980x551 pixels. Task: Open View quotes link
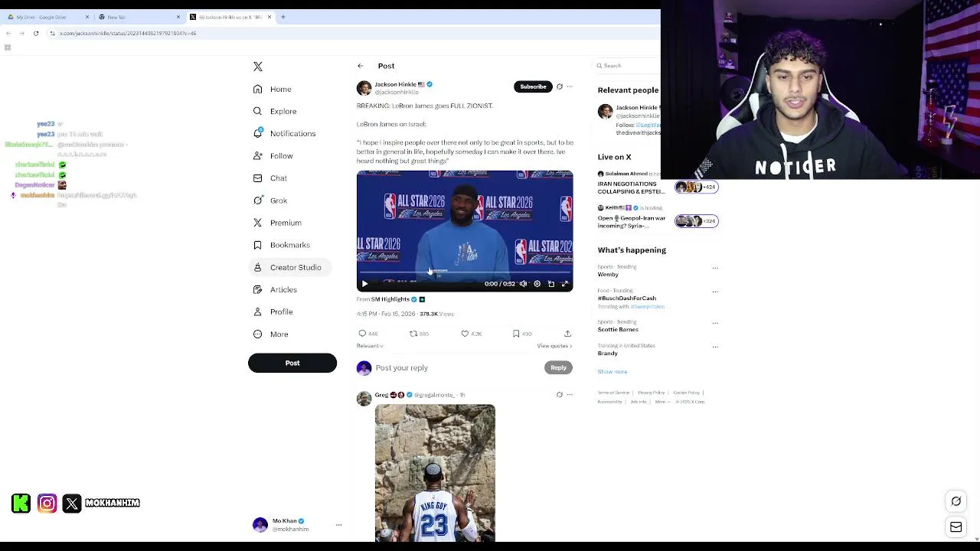[x=554, y=346]
